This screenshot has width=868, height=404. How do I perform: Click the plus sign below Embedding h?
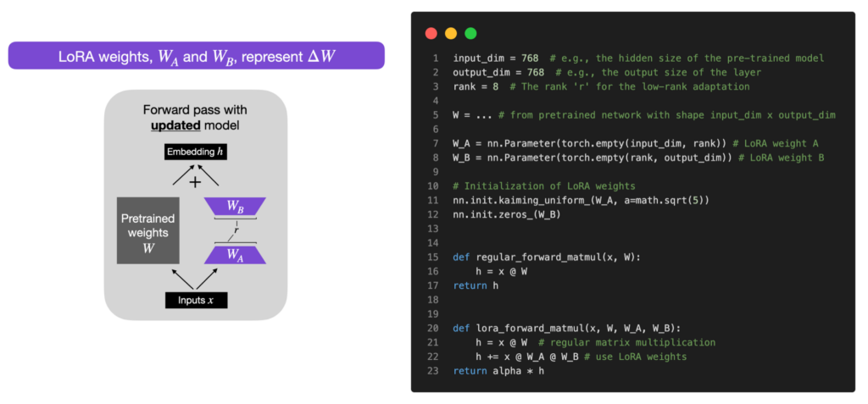point(195,182)
